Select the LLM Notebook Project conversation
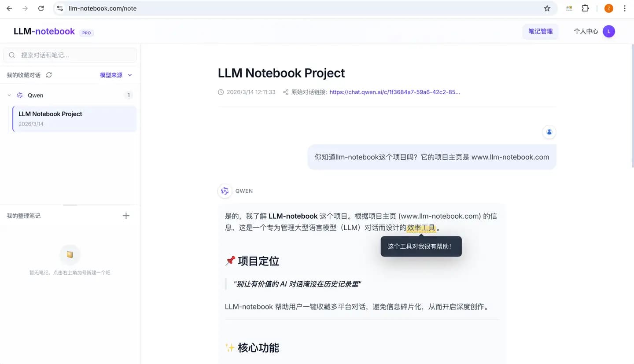This screenshot has width=634, height=364. [x=74, y=118]
